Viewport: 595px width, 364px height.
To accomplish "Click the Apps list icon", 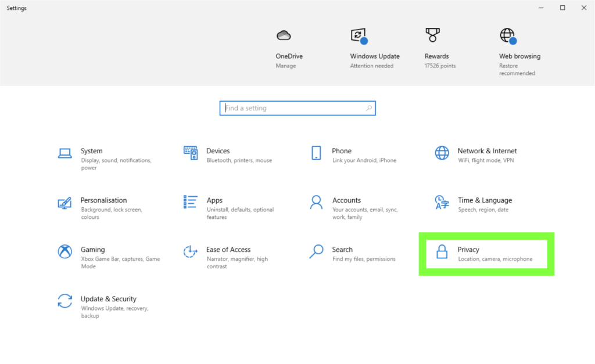I will pyautogui.click(x=190, y=201).
